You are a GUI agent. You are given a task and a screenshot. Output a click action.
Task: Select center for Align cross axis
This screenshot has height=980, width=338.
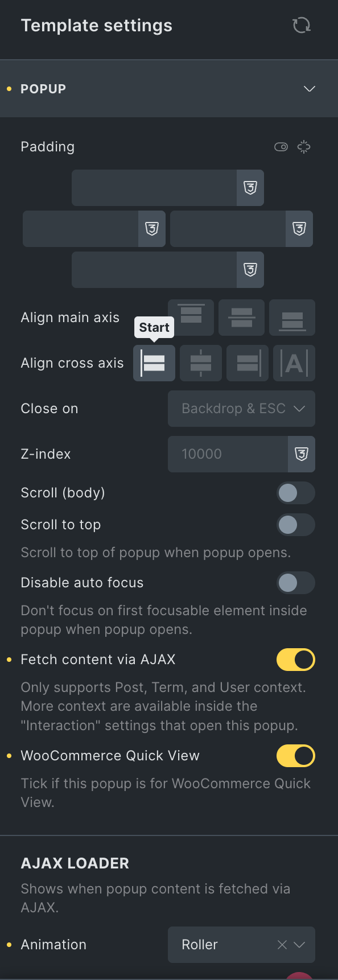(201, 363)
